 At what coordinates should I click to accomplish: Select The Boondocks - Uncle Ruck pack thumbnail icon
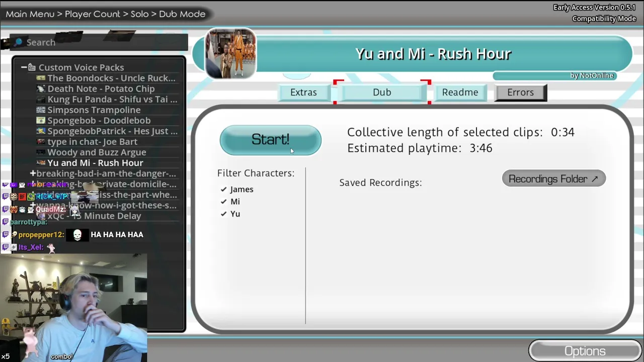41,78
